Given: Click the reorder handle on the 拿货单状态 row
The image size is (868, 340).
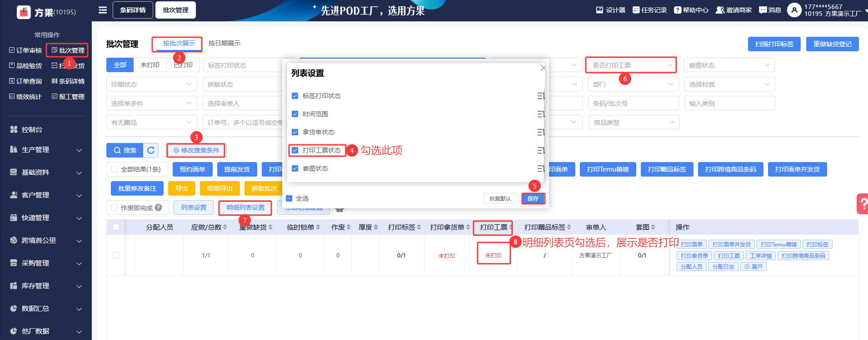Looking at the screenshot, I should point(540,132).
